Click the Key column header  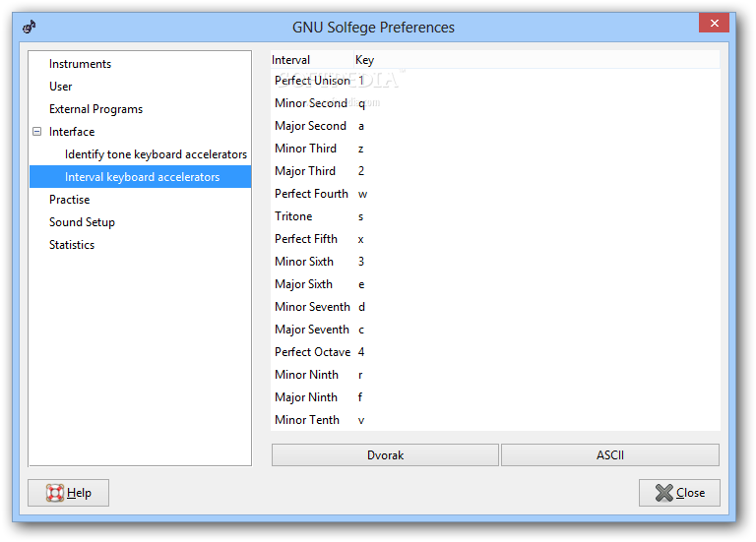pos(536,60)
